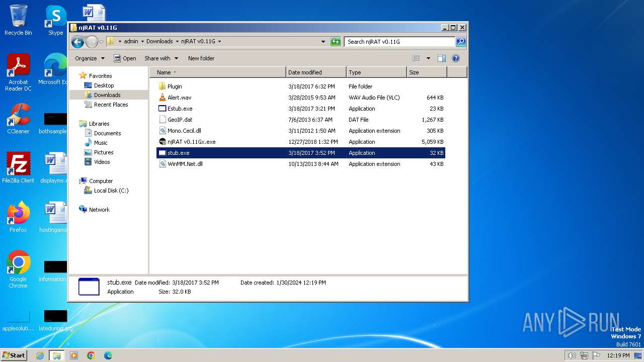
Task: Open the Share with menu
Action: click(161, 58)
